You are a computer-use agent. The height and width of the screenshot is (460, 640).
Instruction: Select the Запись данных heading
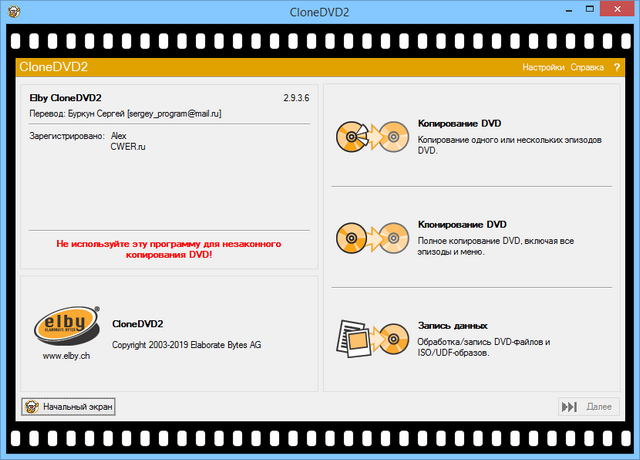coord(453,326)
